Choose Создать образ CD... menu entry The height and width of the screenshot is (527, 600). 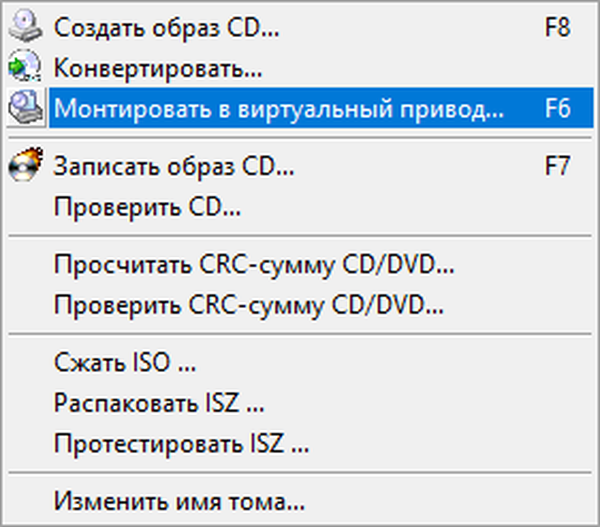(300, 28)
